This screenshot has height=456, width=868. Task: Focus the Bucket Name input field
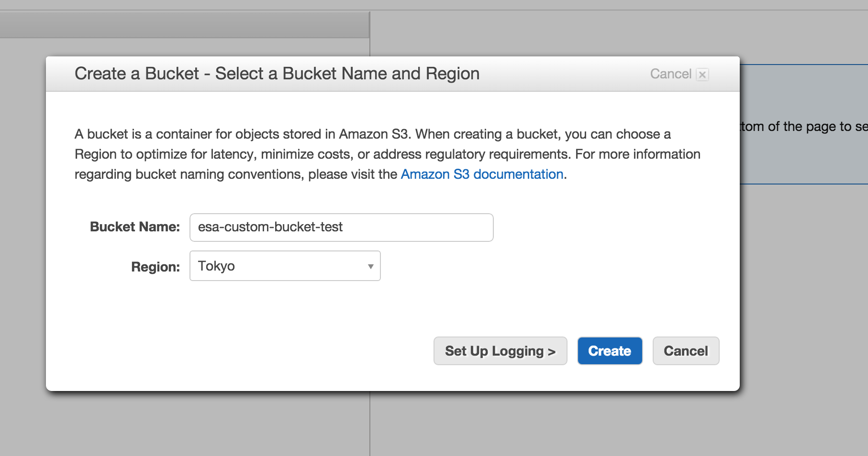click(x=341, y=228)
